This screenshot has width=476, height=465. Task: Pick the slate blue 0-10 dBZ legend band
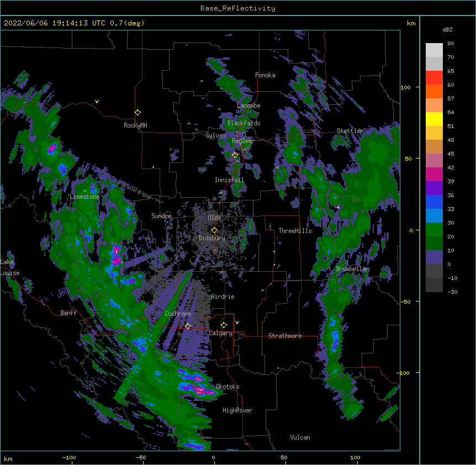point(434,257)
